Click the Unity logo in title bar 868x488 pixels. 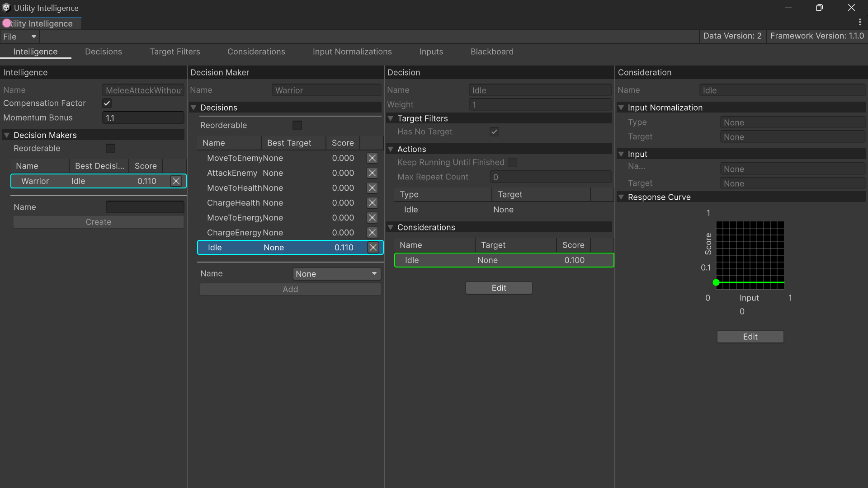pyautogui.click(x=6, y=8)
